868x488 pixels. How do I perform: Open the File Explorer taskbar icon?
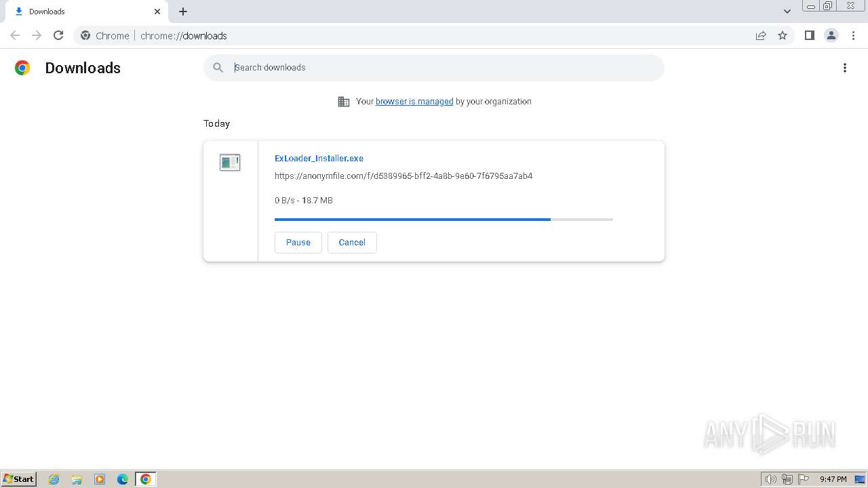(x=77, y=479)
